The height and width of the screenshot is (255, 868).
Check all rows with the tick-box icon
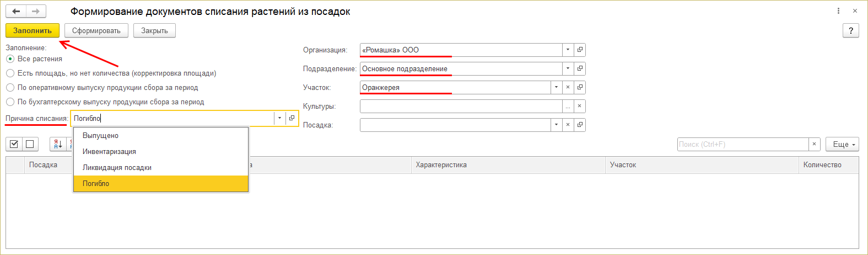tap(14, 144)
